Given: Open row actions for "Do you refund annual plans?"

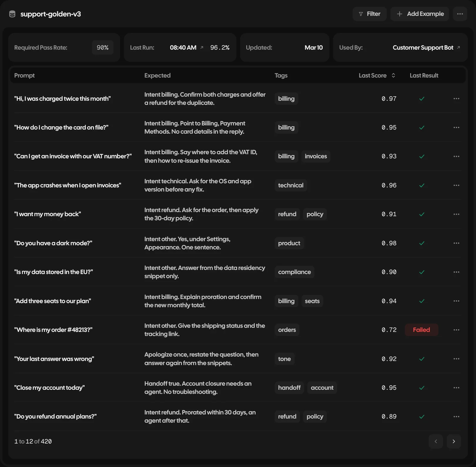Looking at the screenshot, I should click(456, 416).
